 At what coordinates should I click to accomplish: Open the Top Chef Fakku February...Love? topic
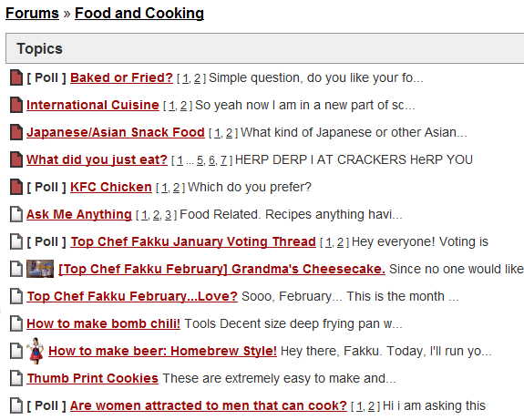(x=132, y=296)
